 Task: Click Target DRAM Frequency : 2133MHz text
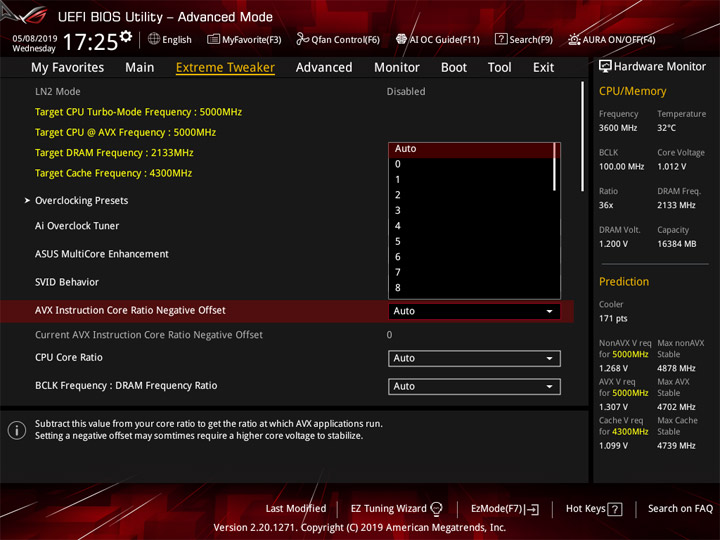[x=114, y=153]
